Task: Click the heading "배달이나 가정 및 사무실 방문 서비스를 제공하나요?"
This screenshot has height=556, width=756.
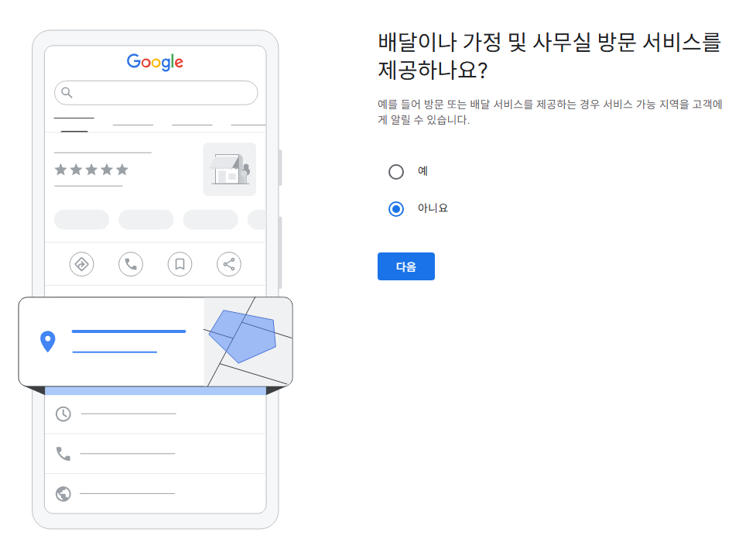Action: point(549,56)
